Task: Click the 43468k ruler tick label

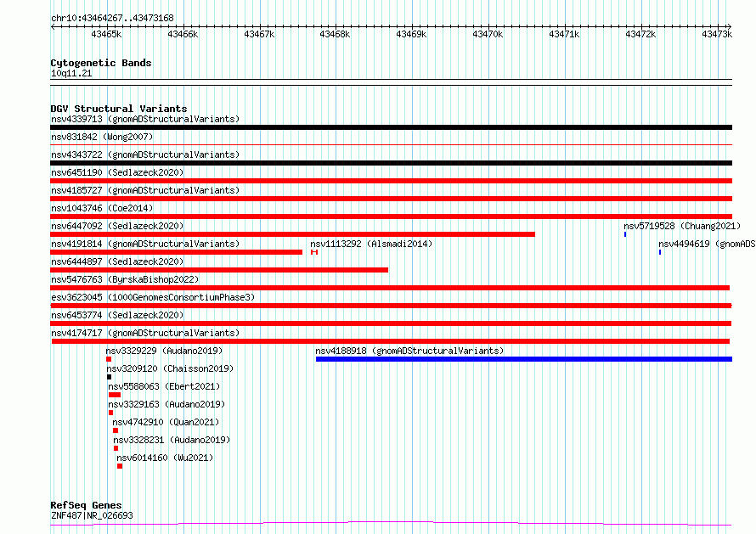Action: (335, 34)
